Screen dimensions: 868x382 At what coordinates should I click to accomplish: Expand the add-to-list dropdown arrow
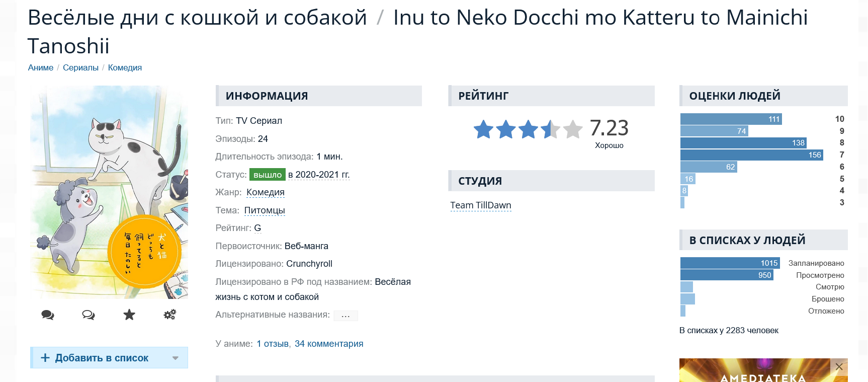176,358
